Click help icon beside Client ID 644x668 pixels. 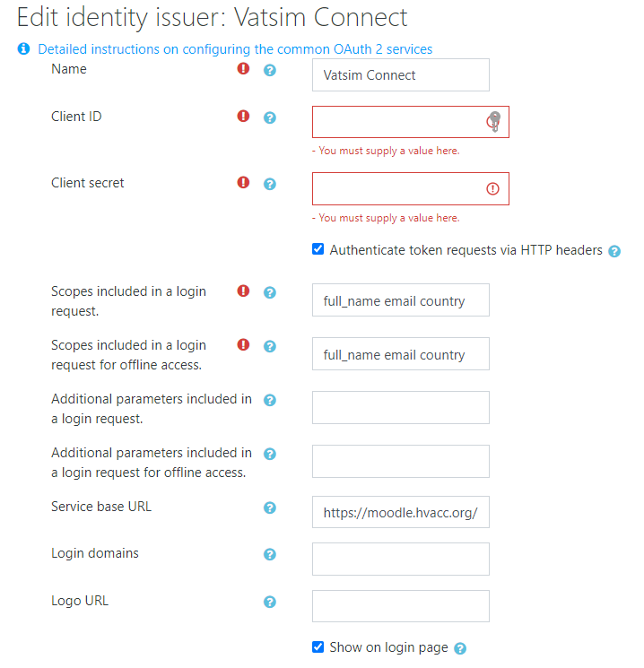tap(269, 117)
